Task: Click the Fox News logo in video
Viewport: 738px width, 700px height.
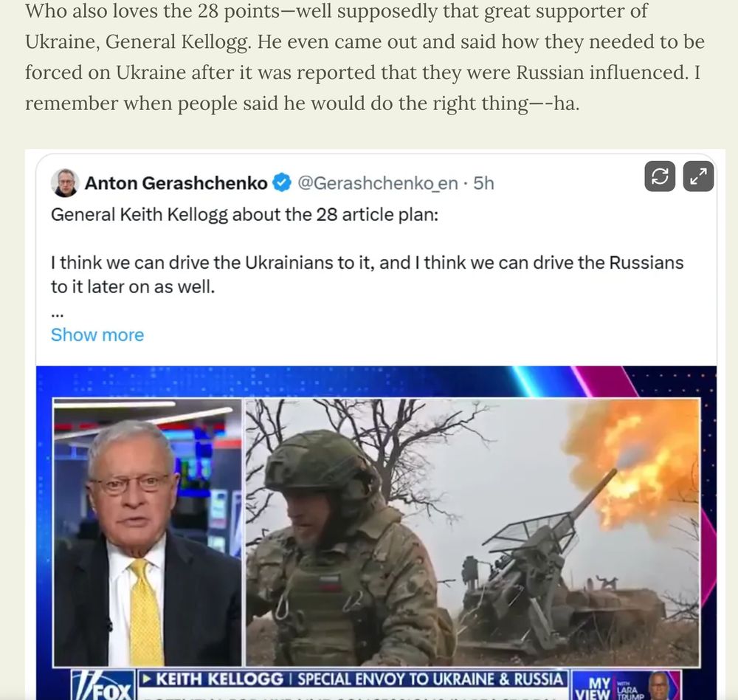Action: pos(103,685)
